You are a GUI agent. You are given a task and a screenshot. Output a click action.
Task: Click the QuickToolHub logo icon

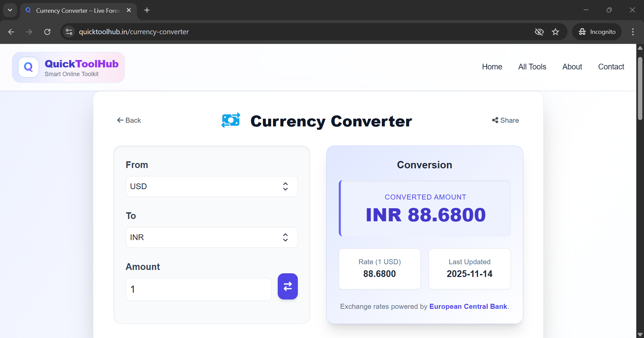tap(29, 67)
